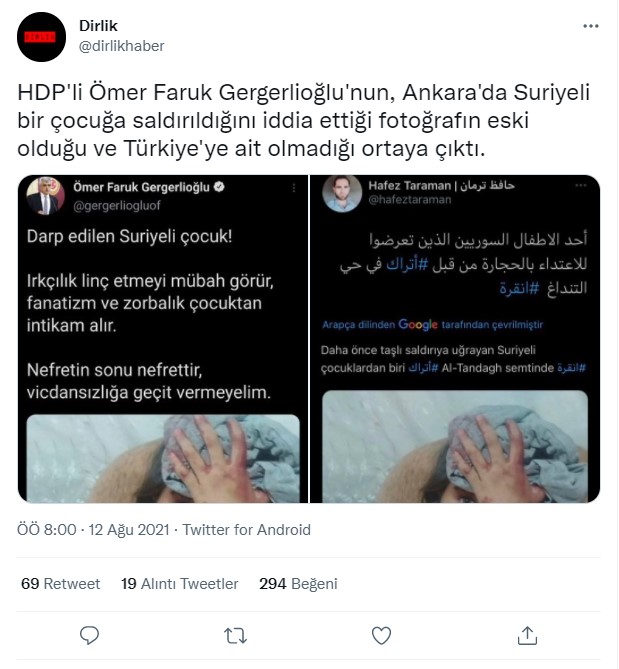Open the left Gergerlioğlu tweet screenshot image
619x669 pixels.
[x=163, y=339]
